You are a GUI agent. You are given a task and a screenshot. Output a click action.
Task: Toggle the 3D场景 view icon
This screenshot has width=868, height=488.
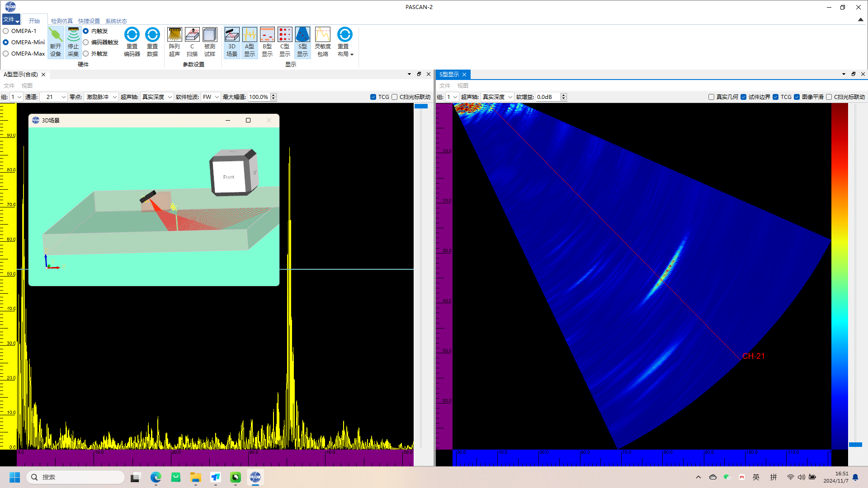pos(232,42)
